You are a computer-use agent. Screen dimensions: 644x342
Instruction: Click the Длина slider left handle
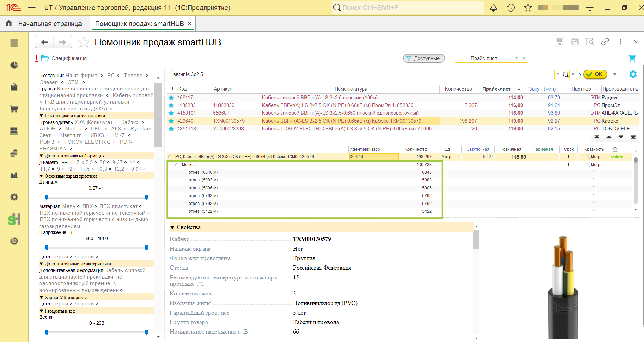[x=47, y=197]
